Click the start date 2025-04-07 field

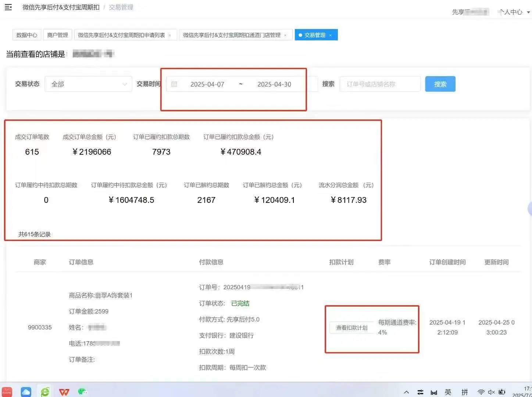click(x=207, y=84)
